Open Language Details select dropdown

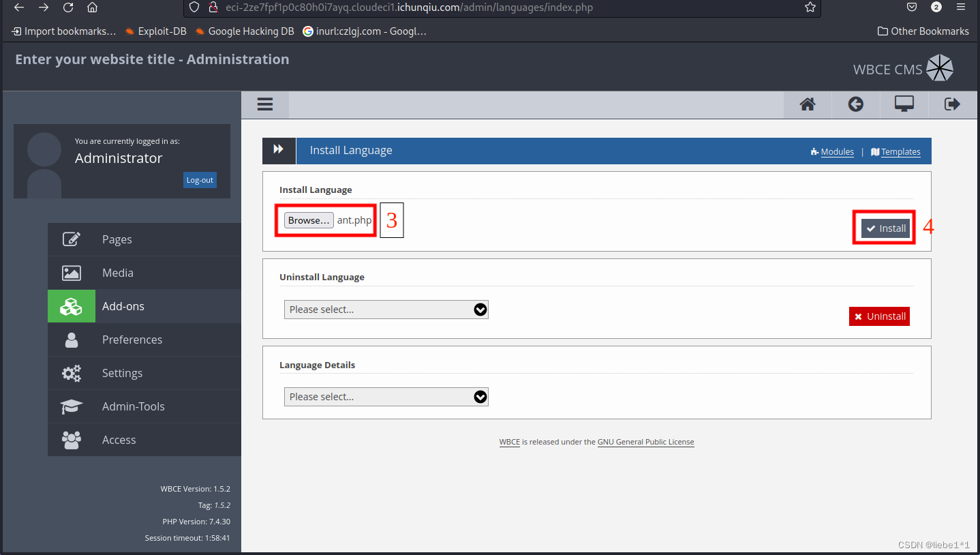pyautogui.click(x=386, y=397)
